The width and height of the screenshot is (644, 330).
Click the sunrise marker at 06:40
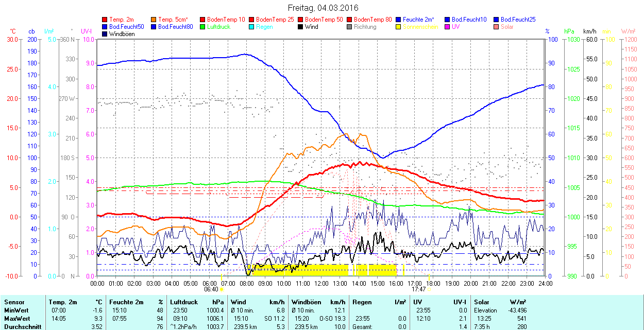[x=222, y=289]
